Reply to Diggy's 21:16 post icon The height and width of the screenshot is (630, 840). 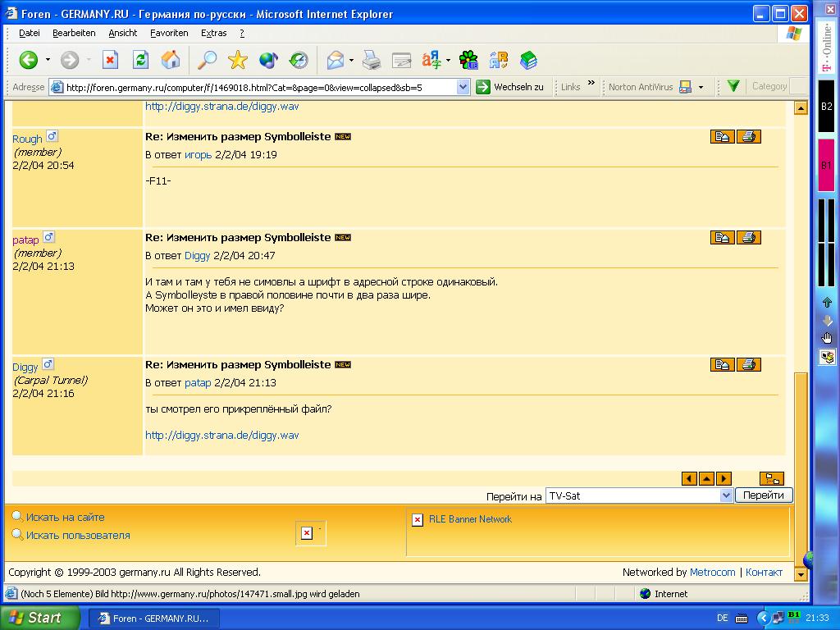pyautogui.click(x=722, y=365)
